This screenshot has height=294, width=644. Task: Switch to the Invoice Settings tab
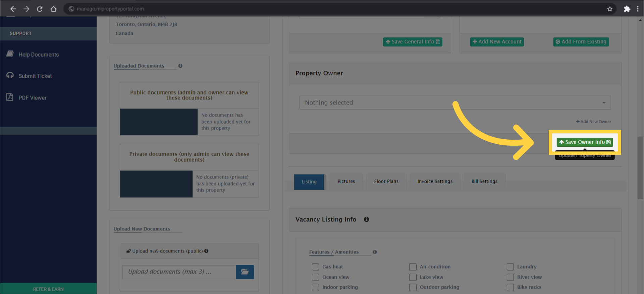click(x=435, y=181)
